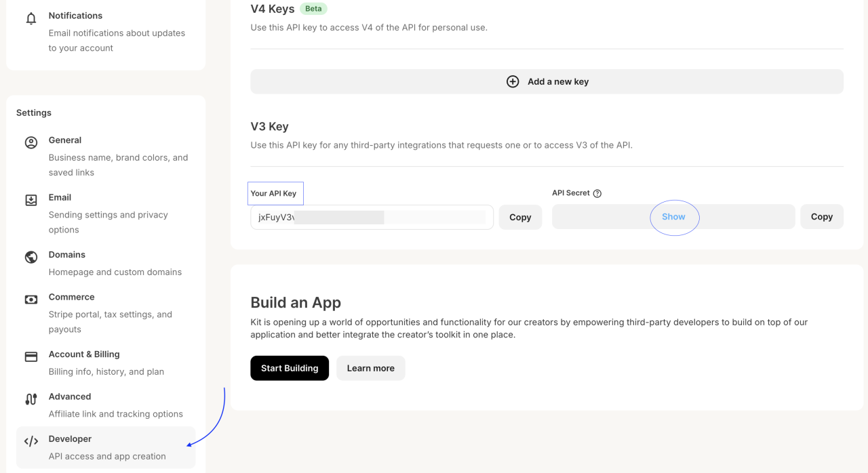Image resolution: width=868 pixels, height=473 pixels.
Task: Copy the V3 API key
Action: click(x=520, y=218)
